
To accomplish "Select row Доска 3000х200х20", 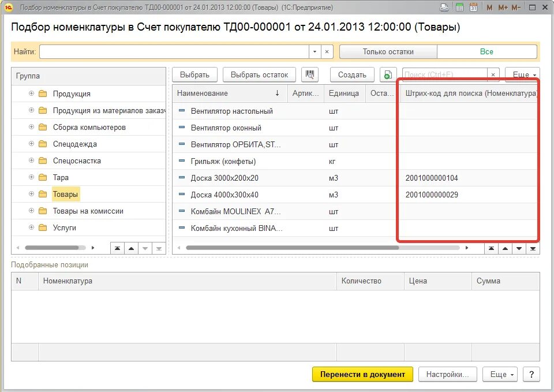I will point(355,178).
